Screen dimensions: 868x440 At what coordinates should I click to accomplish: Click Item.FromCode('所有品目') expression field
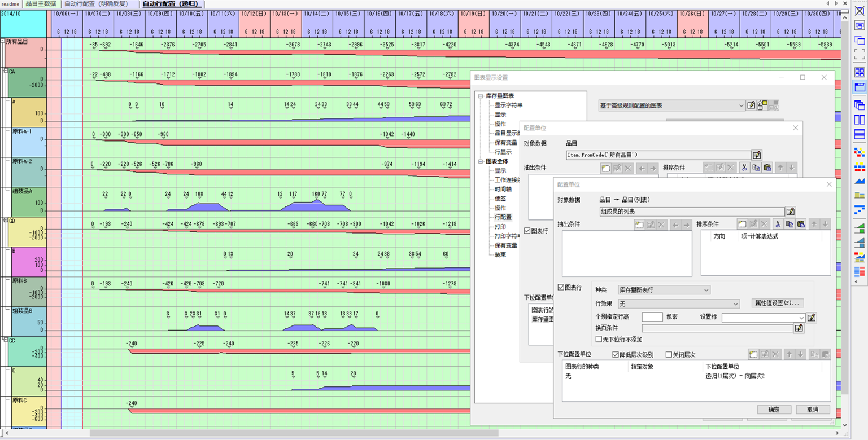[x=658, y=155]
